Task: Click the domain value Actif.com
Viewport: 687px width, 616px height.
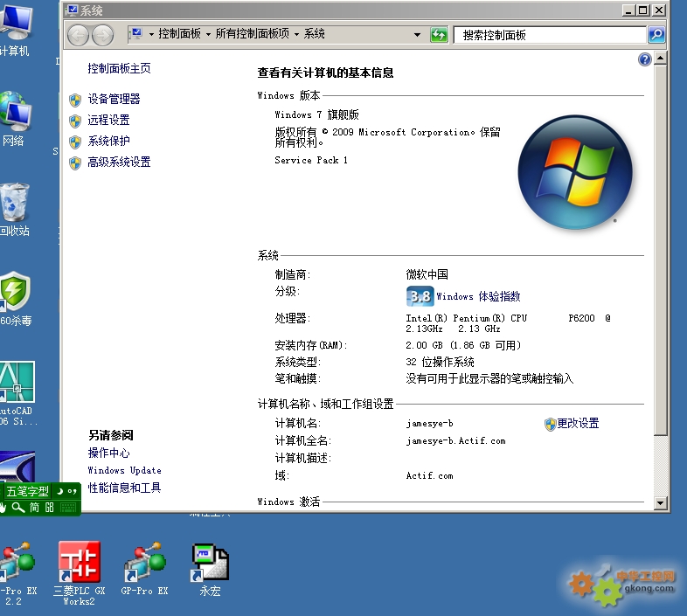Action: pos(429,476)
